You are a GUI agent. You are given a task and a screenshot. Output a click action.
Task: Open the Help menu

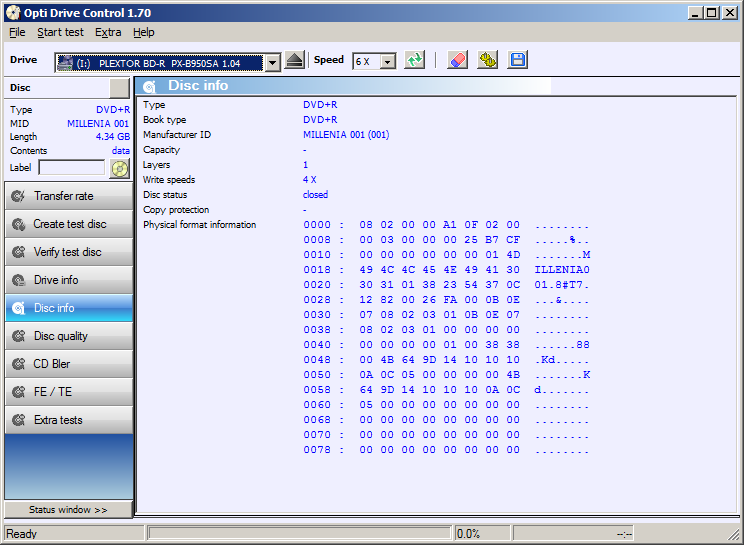[143, 32]
